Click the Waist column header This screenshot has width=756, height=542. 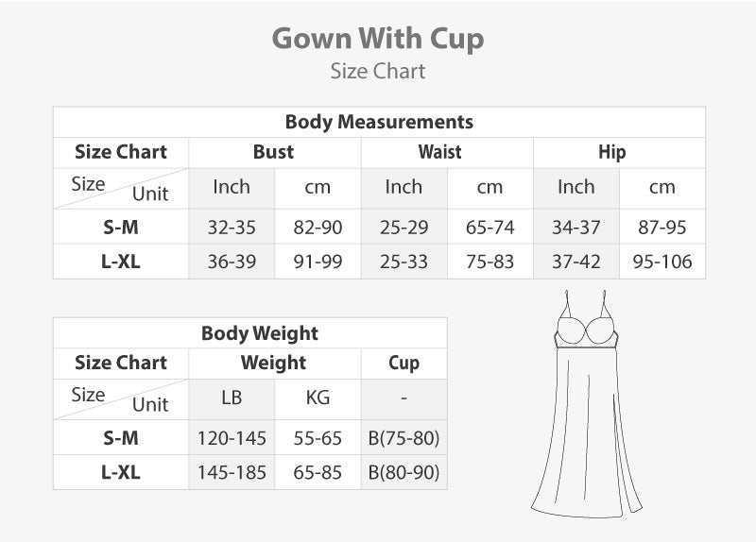(440, 152)
